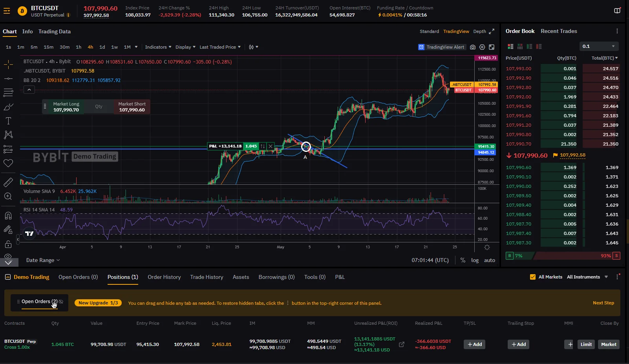629x364 pixels.
Task: Switch to the Recent Trades tab
Action: point(559,31)
